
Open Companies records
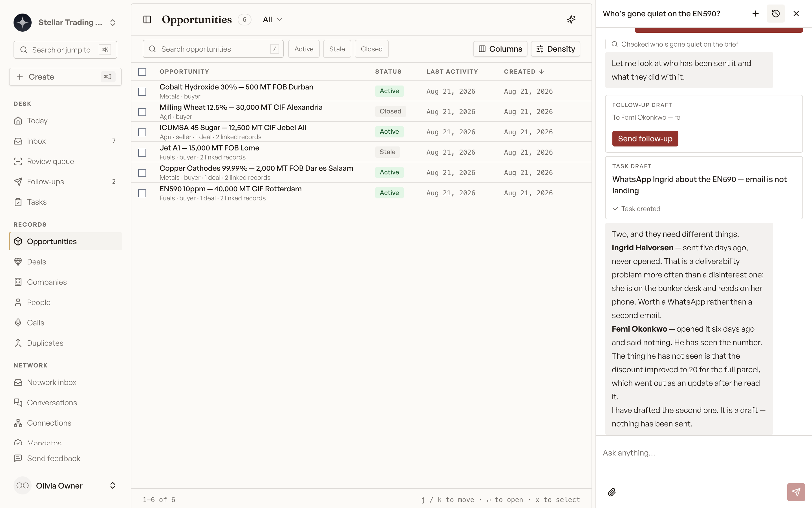(x=65, y=282)
